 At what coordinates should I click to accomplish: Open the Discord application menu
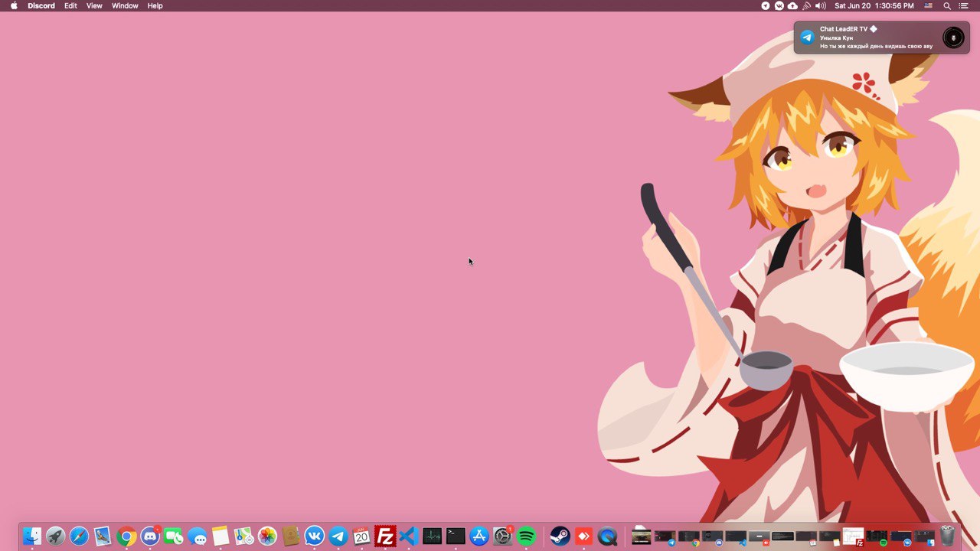[41, 5]
